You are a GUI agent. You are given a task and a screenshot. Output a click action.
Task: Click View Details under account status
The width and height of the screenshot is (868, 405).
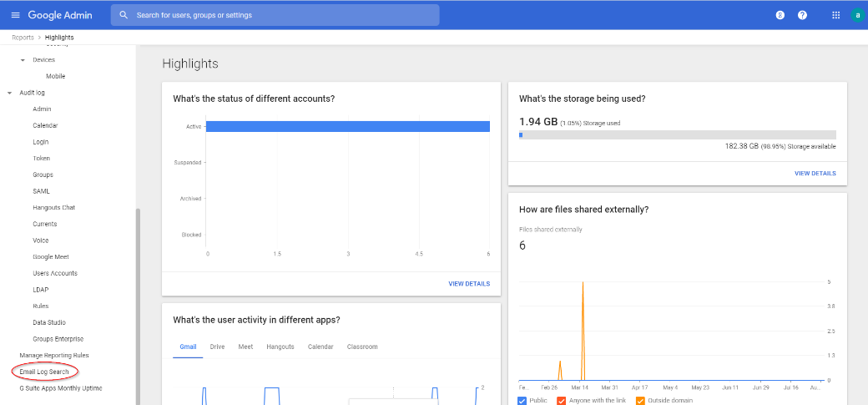469,284
